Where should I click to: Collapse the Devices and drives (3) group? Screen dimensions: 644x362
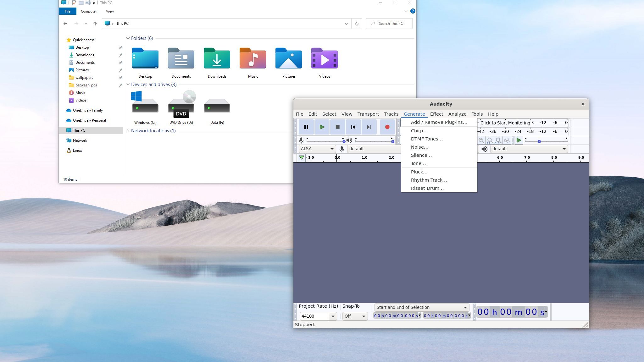(x=128, y=85)
